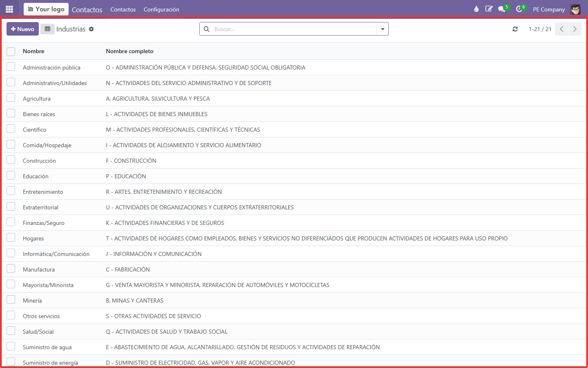Open the Manufactura industry record
588x368 pixels.
(x=39, y=269)
